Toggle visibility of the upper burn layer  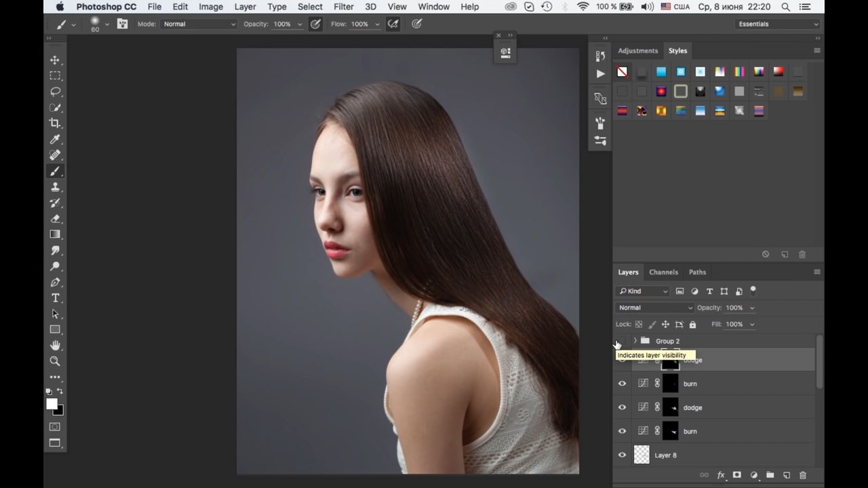coord(622,384)
